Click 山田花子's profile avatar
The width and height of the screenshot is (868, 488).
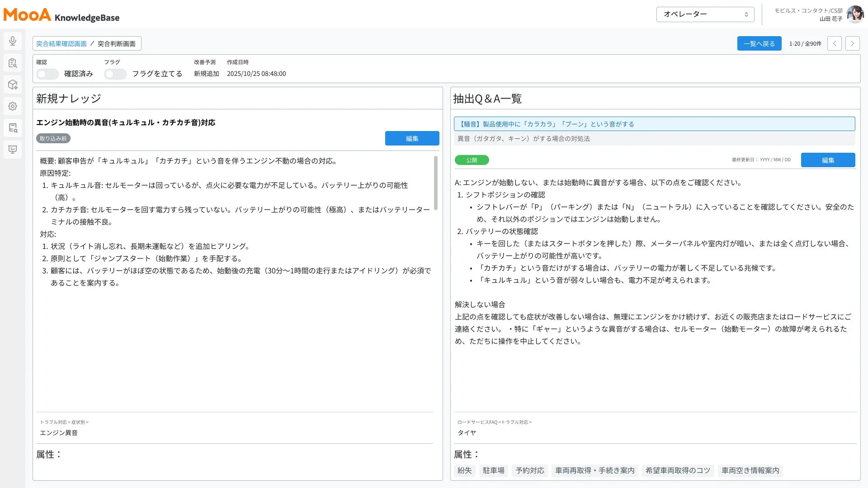coord(856,14)
